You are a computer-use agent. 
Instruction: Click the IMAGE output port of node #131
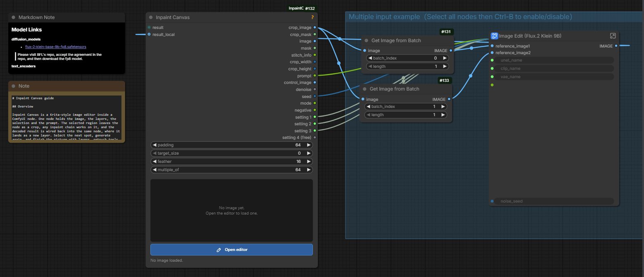click(x=451, y=51)
